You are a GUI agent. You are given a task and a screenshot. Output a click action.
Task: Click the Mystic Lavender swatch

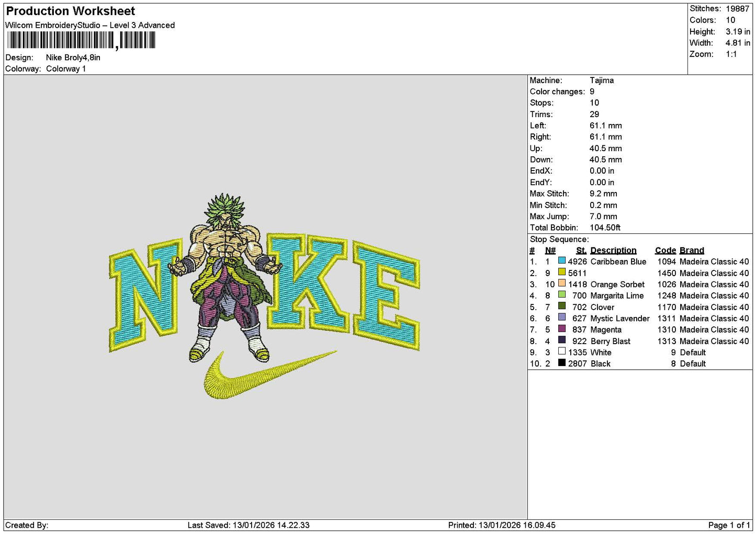coord(561,318)
